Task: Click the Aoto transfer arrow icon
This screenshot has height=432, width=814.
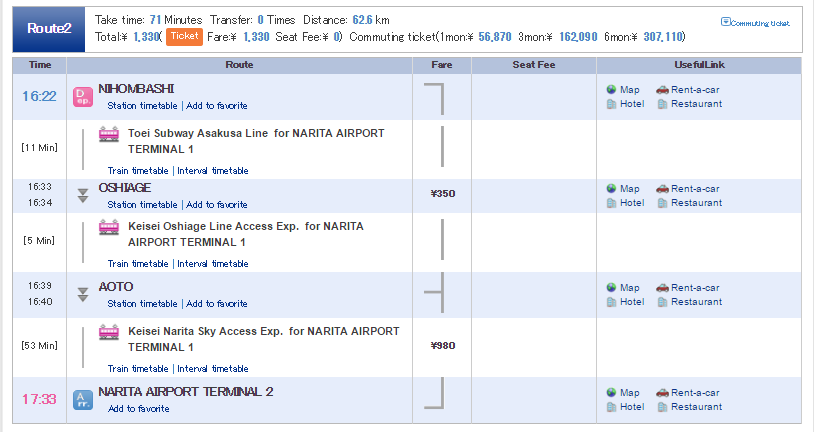Action: tap(83, 294)
